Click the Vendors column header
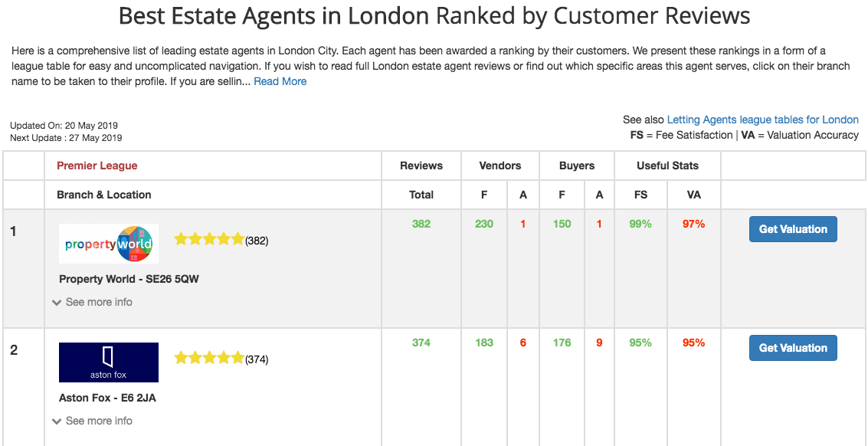The width and height of the screenshot is (868, 446). [x=500, y=166]
